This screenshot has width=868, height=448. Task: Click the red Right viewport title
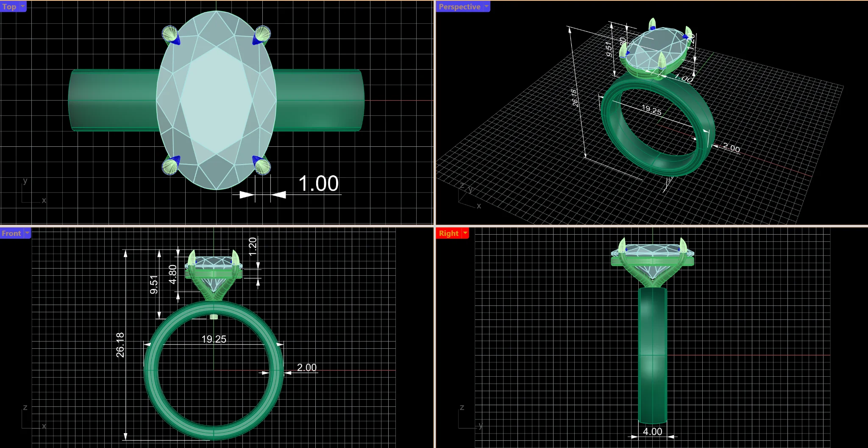[448, 233]
